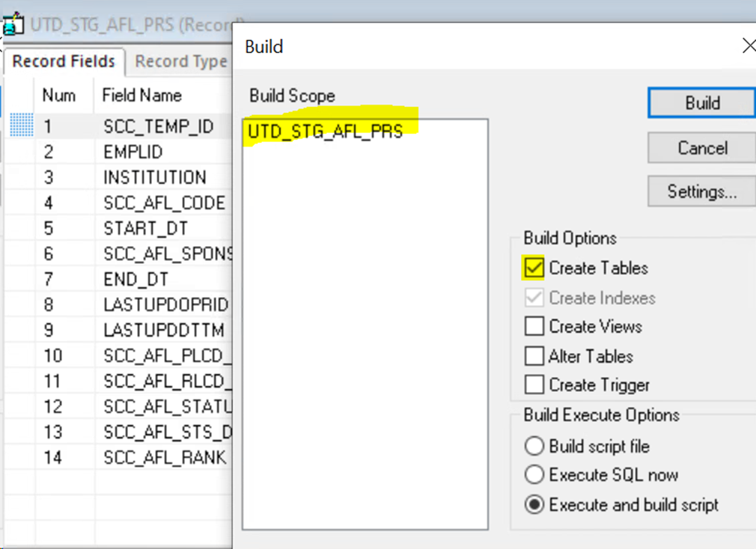Image resolution: width=756 pixels, height=549 pixels.
Task: Enable the Create Trigger checkbox
Action: 534,385
